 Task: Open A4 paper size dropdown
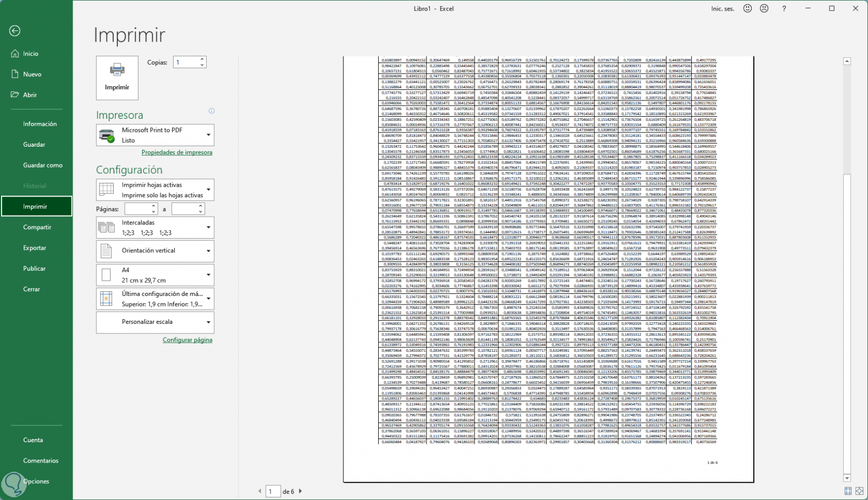point(155,274)
